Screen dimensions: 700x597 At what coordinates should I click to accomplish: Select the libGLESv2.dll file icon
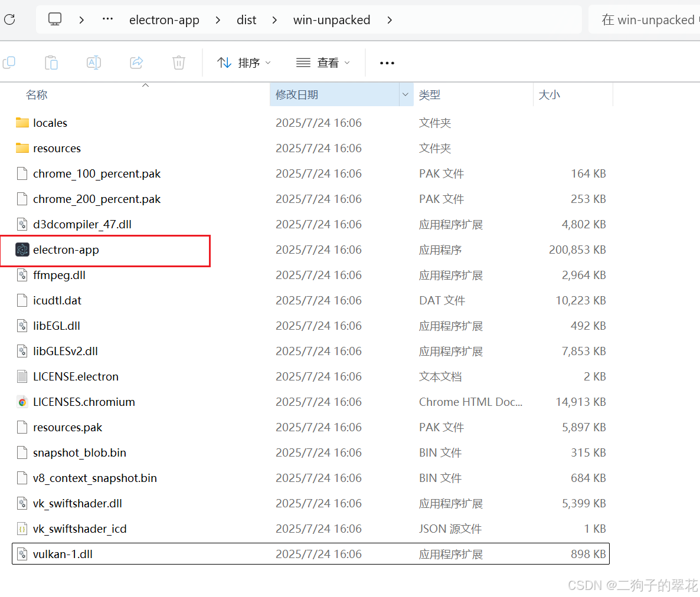click(x=22, y=352)
